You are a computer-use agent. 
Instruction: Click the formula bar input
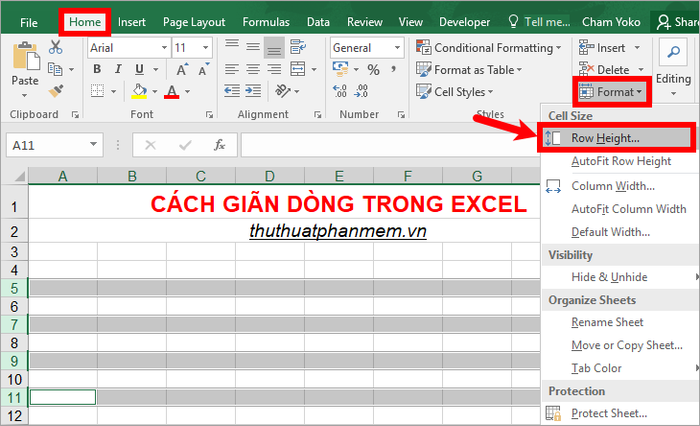point(389,145)
